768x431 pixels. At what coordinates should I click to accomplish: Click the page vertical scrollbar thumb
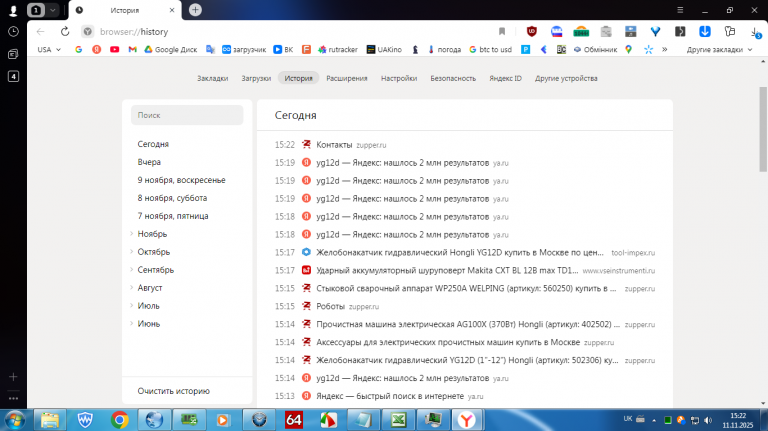point(763,129)
